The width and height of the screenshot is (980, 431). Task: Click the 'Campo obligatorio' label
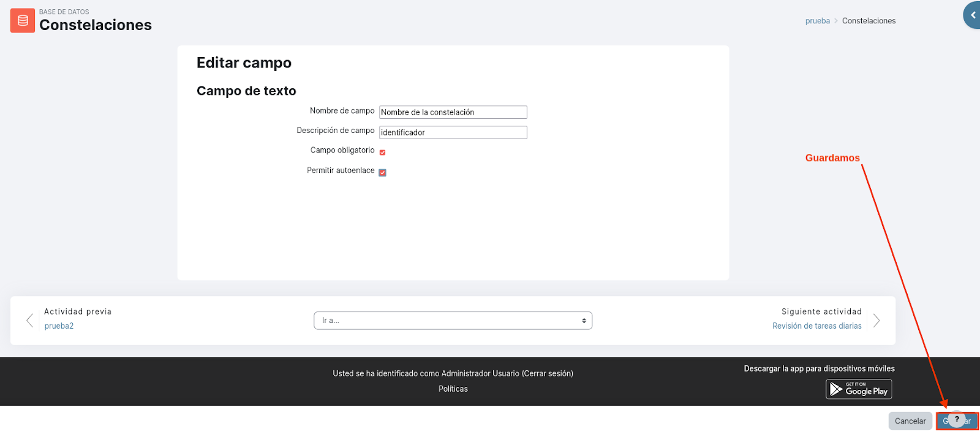(x=342, y=150)
